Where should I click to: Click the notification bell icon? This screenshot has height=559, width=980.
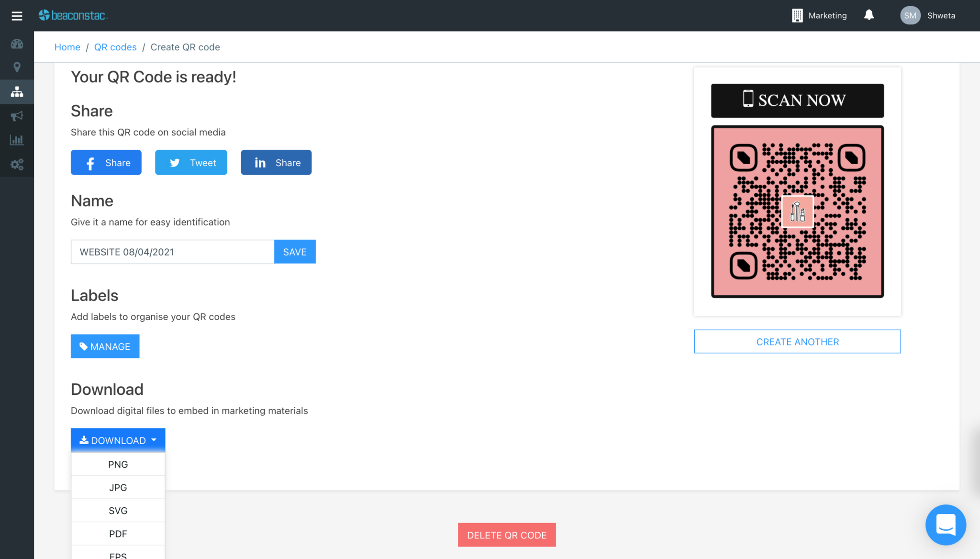pyautogui.click(x=869, y=15)
